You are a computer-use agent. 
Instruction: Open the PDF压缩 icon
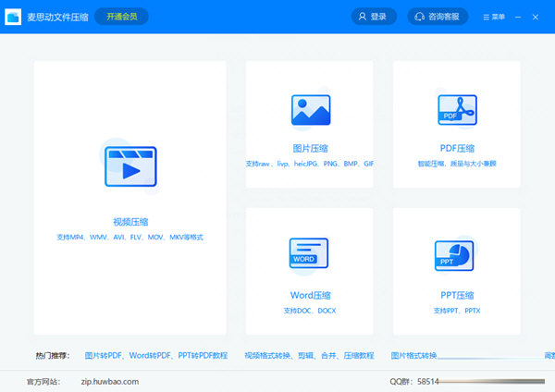(457, 110)
